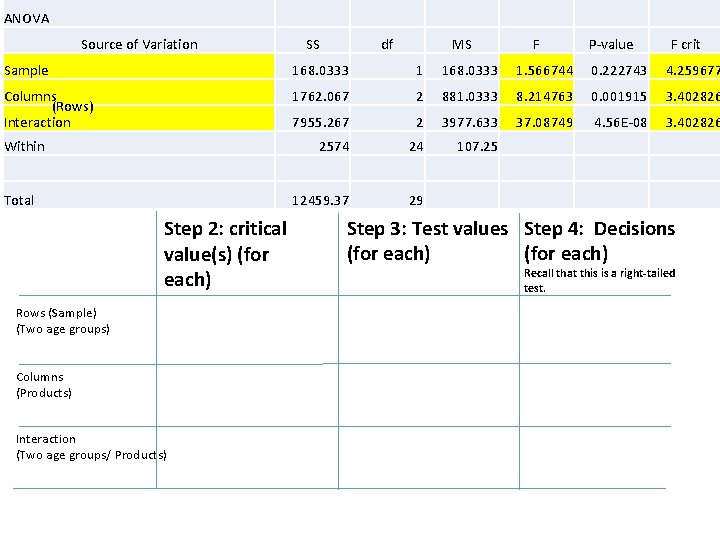This screenshot has width=720, height=540.
Task: Select the Sample F crit value 4.25967
Action: [x=693, y=71]
